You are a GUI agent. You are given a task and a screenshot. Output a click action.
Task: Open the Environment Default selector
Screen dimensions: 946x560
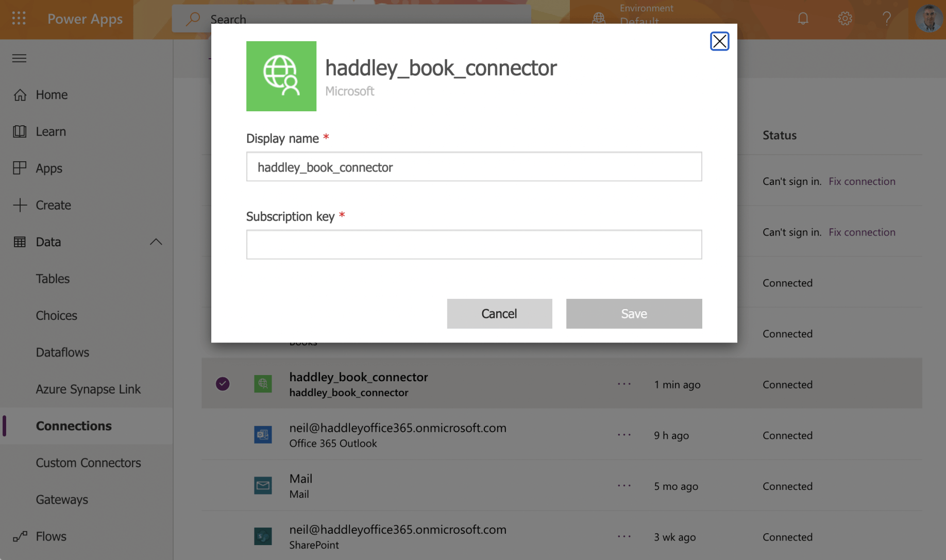click(646, 14)
